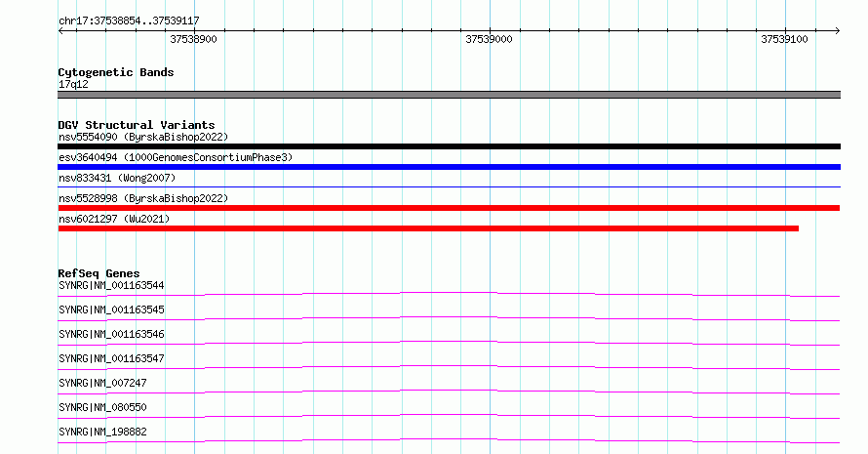Click the magenta intron line under NM_007247
This screenshot has width=868, height=454.
click(x=449, y=391)
